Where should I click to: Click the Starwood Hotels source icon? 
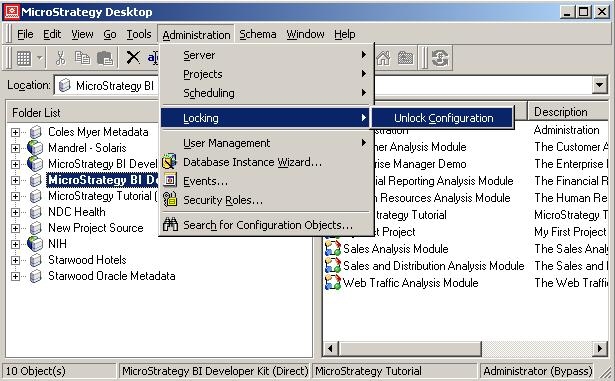click(36, 260)
